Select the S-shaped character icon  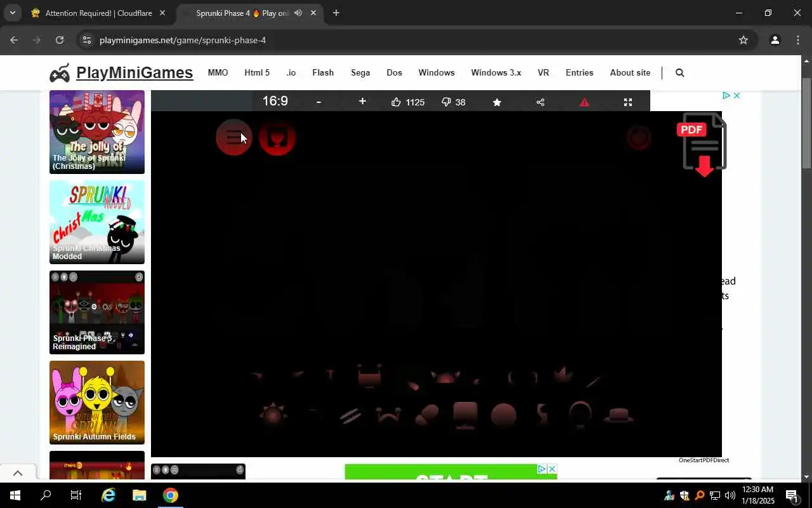(x=542, y=415)
